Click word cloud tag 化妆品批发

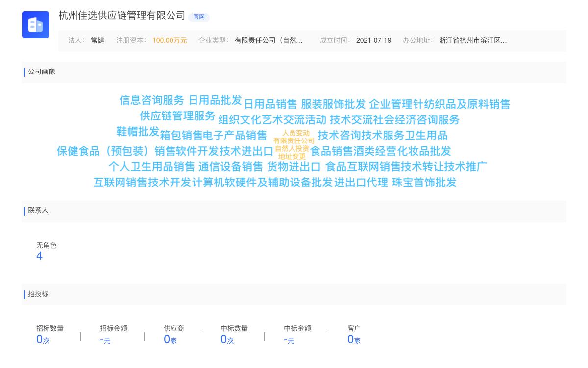tap(424, 151)
